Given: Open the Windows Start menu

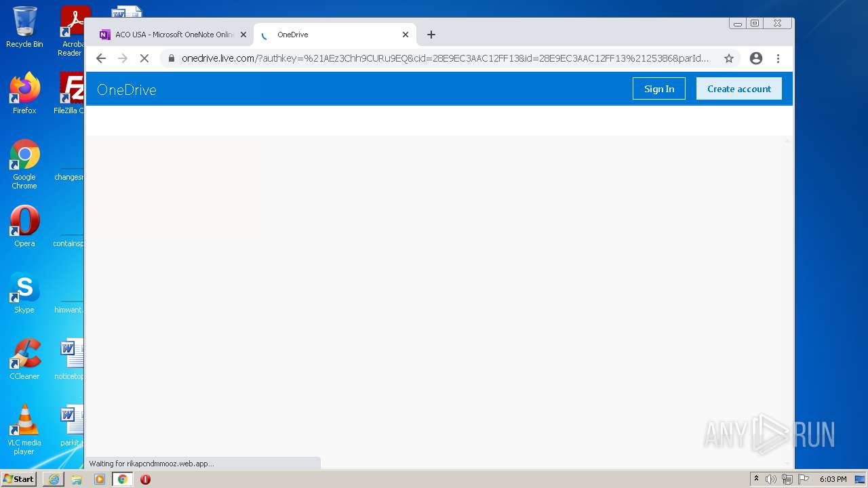Looking at the screenshot, I should [19, 479].
